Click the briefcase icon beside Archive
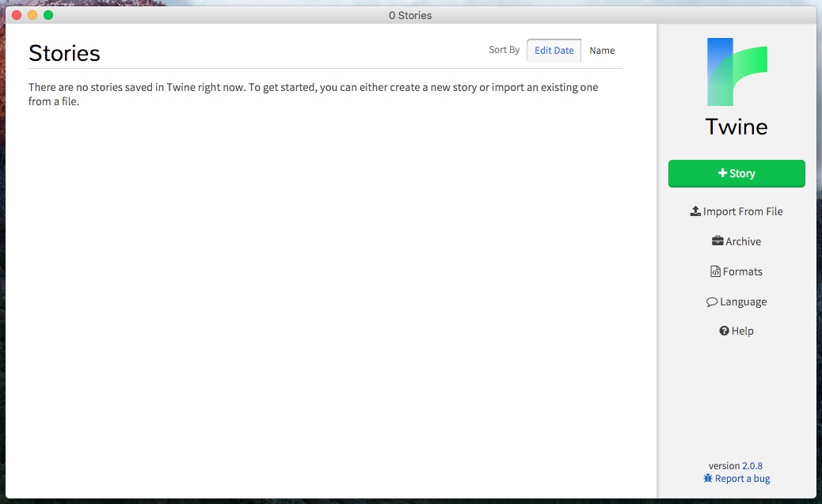The image size is (822, 504). [x=717, y=241]
